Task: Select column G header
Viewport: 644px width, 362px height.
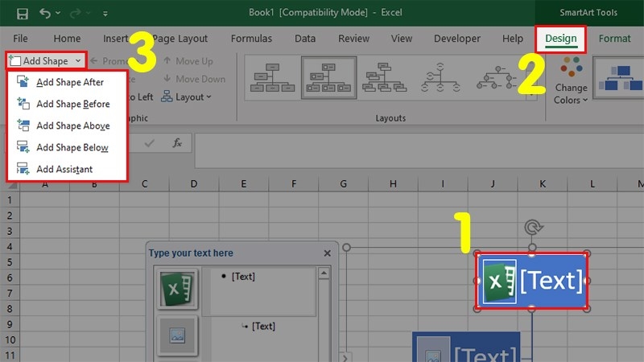Action: (344, 184)
